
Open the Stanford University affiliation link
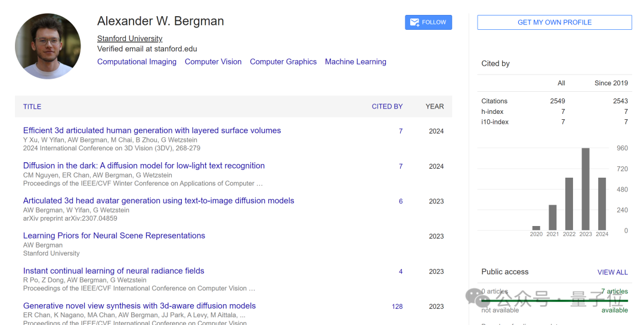[129, 38]
